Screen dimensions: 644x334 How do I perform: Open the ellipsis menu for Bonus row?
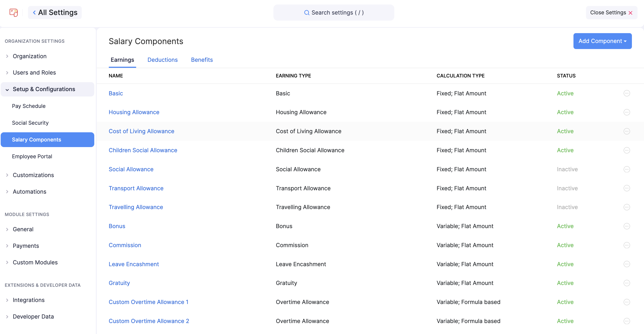click(x=627, y=226)
